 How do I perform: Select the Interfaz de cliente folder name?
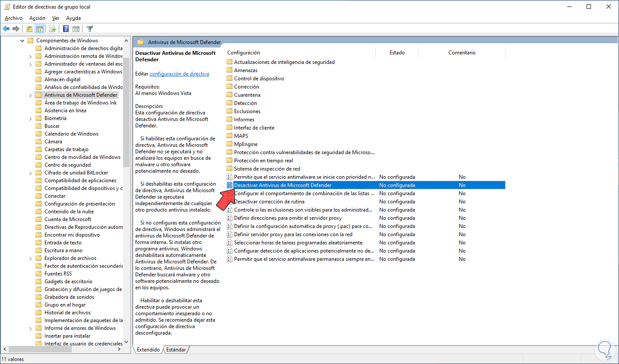254,128
